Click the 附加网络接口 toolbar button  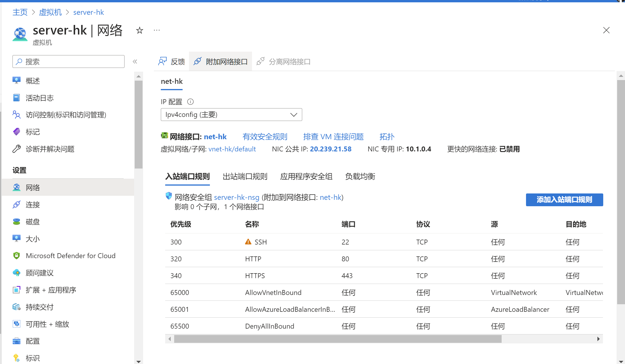pos(221,61)
